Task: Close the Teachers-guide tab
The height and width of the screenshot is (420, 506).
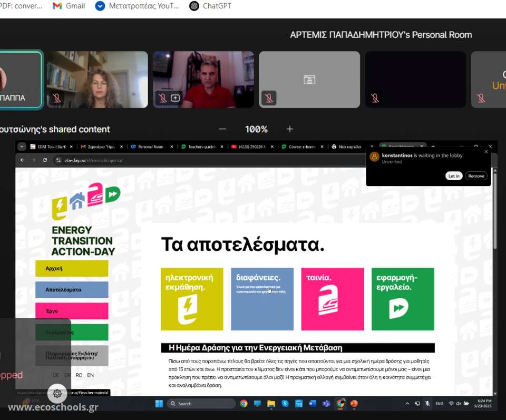Action: pos(222,146)
